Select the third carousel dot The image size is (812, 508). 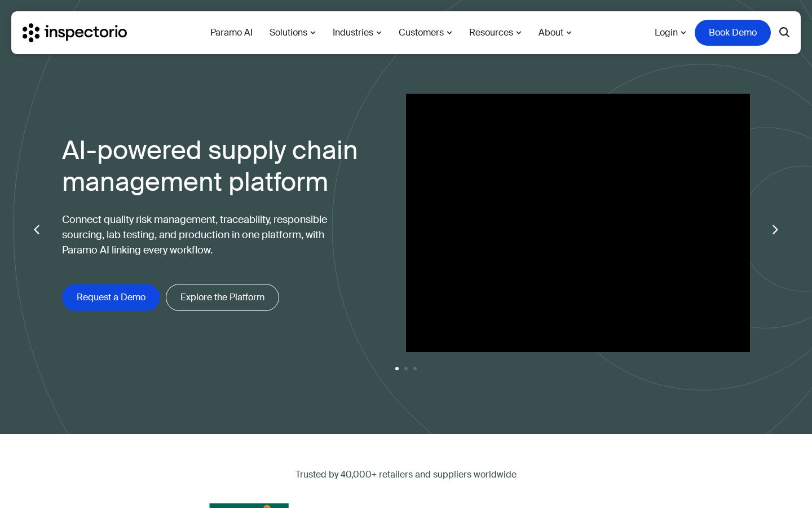[x=415, y=369]
